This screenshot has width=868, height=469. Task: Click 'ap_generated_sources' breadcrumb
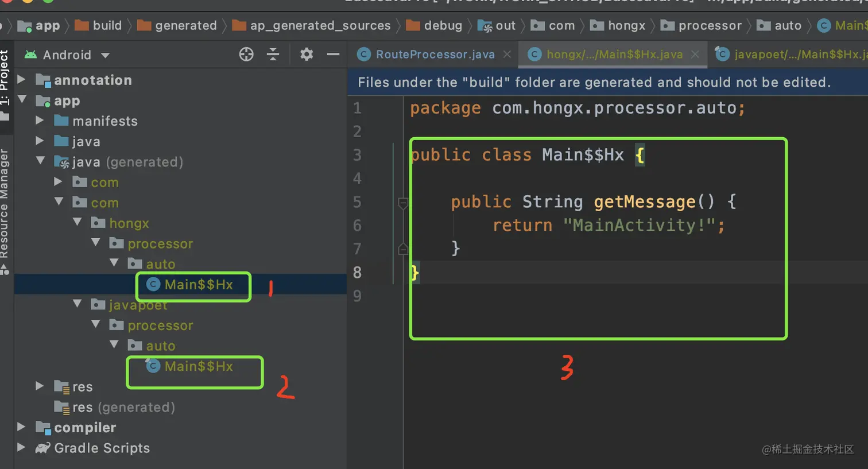pyautogui.click(x=320, y=25)
